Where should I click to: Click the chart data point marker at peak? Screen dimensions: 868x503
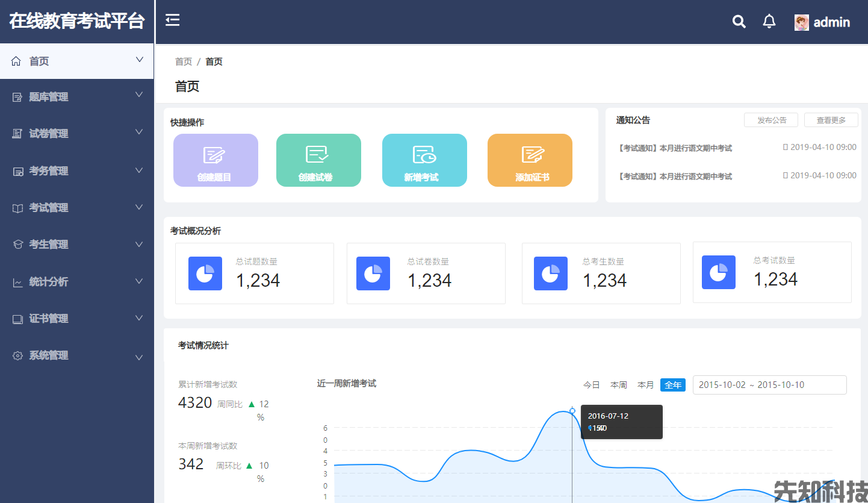572,411
